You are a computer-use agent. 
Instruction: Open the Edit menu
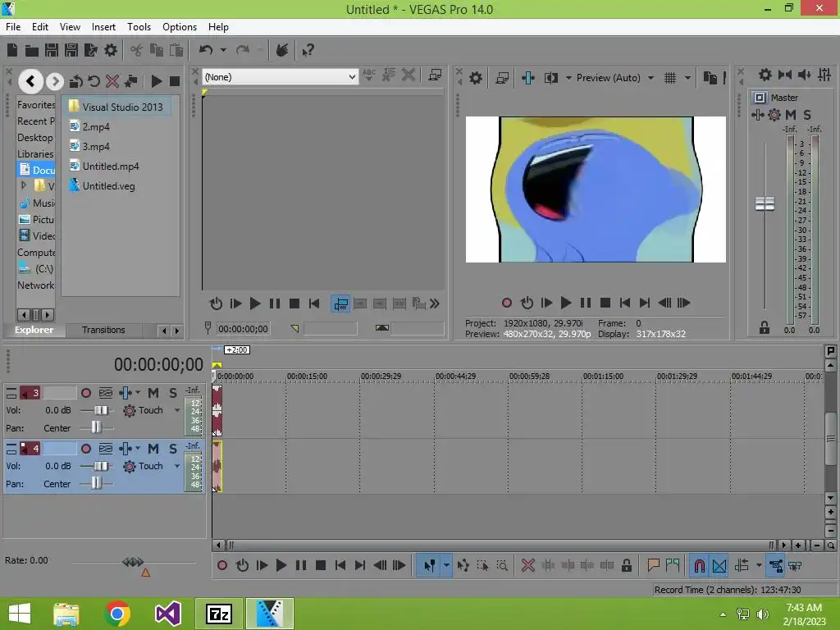tap(40, 27)
